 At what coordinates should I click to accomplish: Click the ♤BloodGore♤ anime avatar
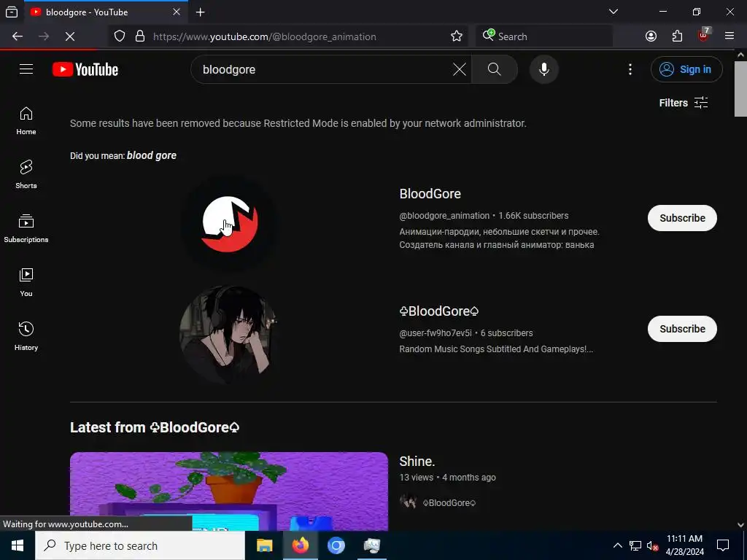(x=229, y=335)
